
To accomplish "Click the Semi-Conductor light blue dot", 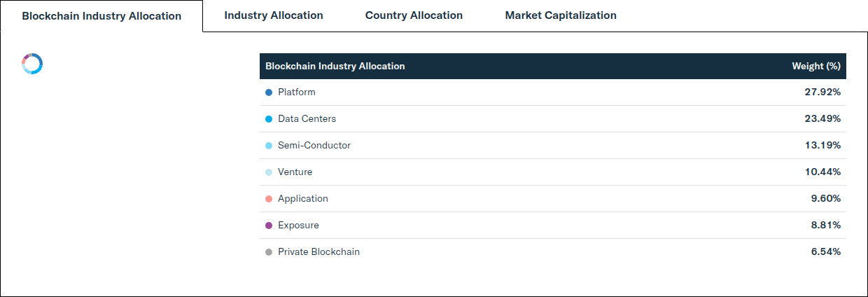I will pyautogui.click(x=269, y=146).
